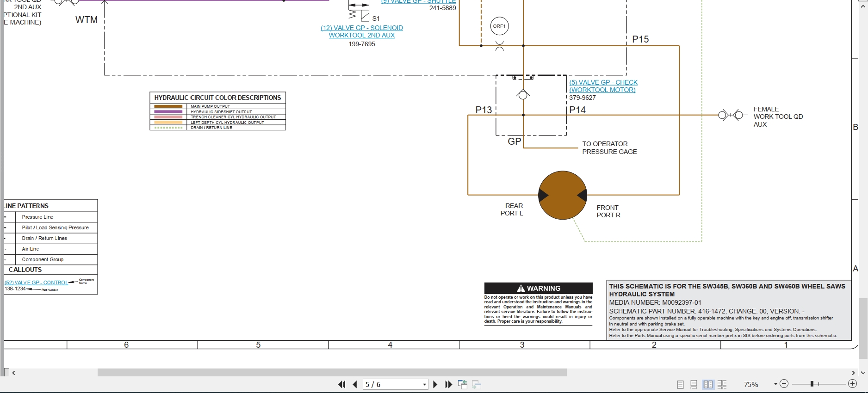The width and height of the screenshot is (868, 393).
Task: Click the WARNING header box
Action: (x=538, y=288)
